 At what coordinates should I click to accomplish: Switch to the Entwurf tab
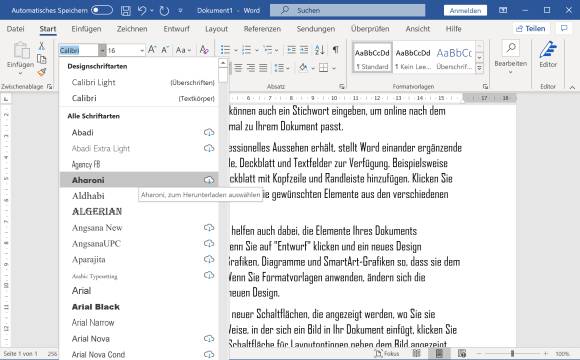[176, 29]
